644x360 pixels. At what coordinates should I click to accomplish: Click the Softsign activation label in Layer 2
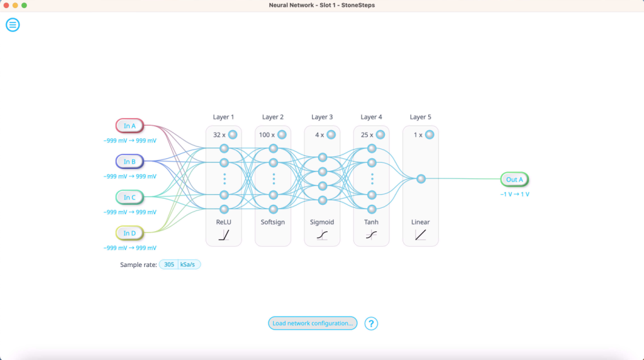[x=272, y=222]
